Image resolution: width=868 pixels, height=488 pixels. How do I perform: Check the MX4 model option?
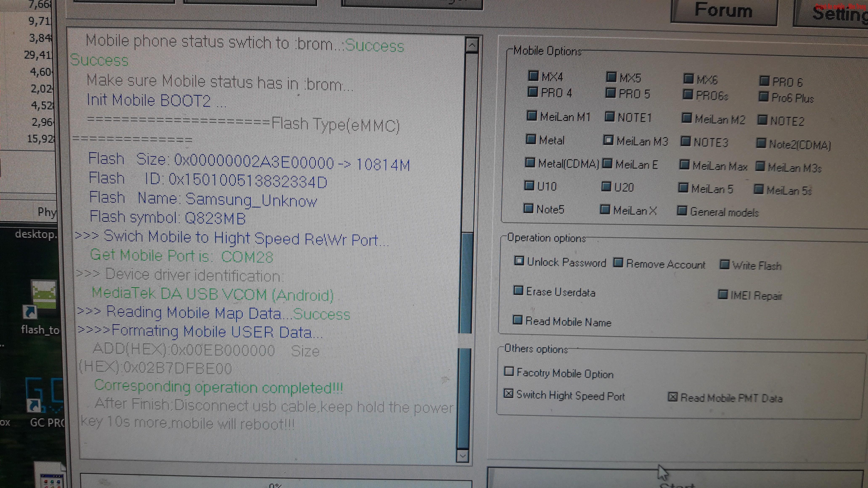(x=533, y=76)
